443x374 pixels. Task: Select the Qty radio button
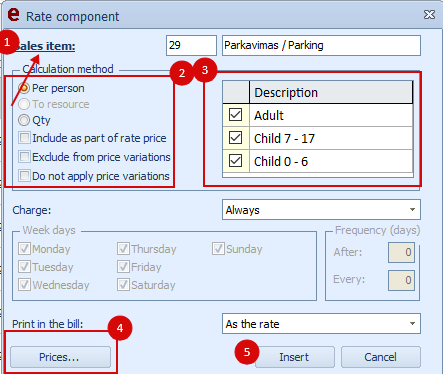pyautogui.click(x=24, y=120)
